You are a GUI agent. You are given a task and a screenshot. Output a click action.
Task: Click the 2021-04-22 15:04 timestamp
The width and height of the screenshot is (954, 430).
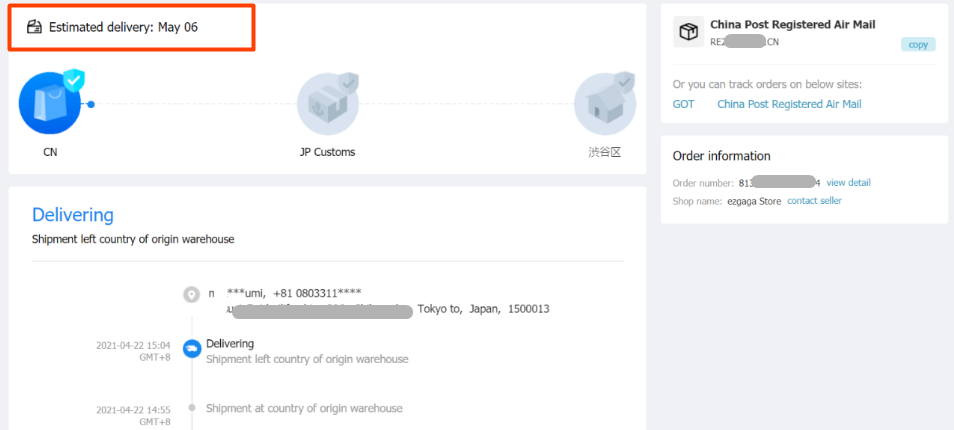coord(133,345)
